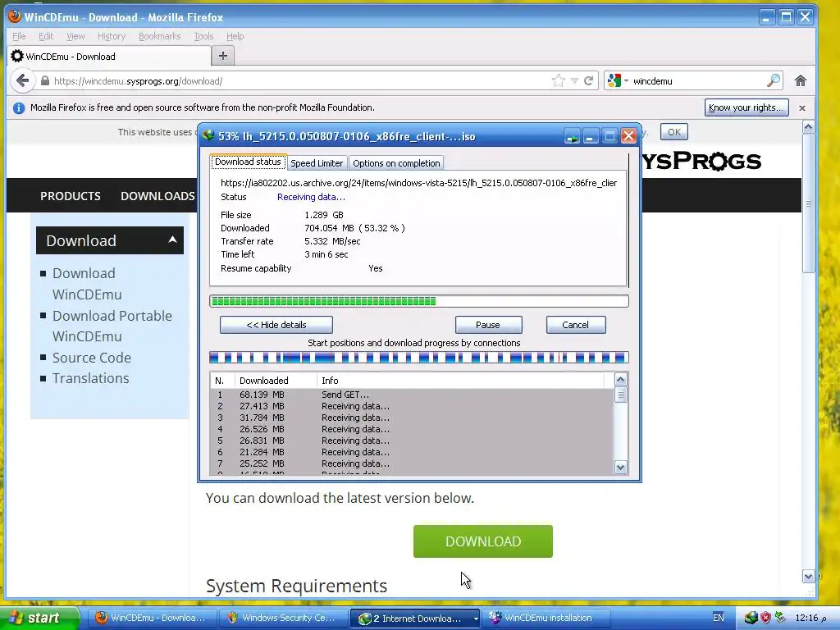The image size is (840, 630).
Task: Click page scrollbar up arrow in Firefox
Action: 808,127
